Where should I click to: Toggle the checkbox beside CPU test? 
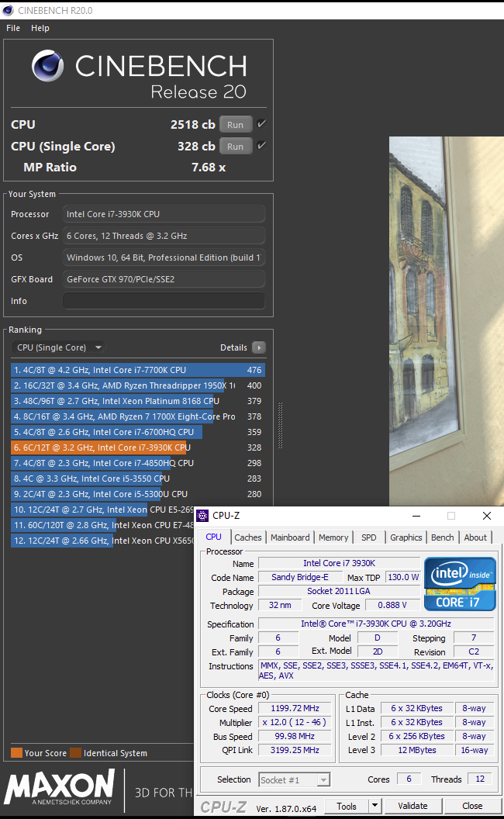[x=261, y=124]
